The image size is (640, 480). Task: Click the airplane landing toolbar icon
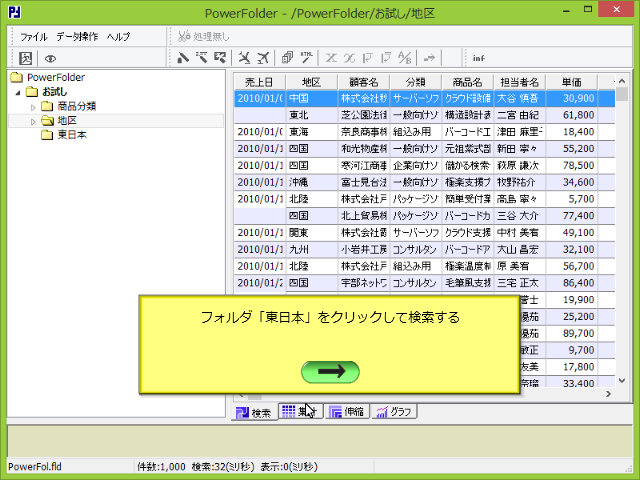click(244, 58)
